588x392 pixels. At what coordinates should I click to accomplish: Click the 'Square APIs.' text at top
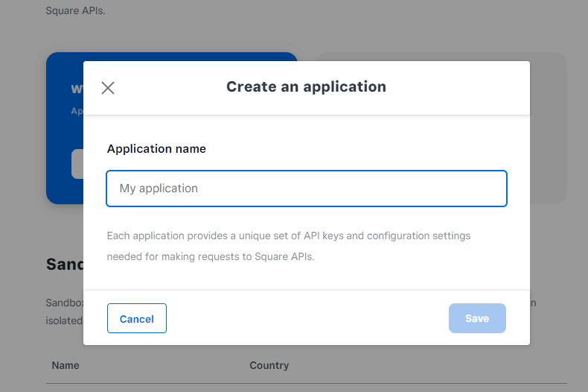75,11
